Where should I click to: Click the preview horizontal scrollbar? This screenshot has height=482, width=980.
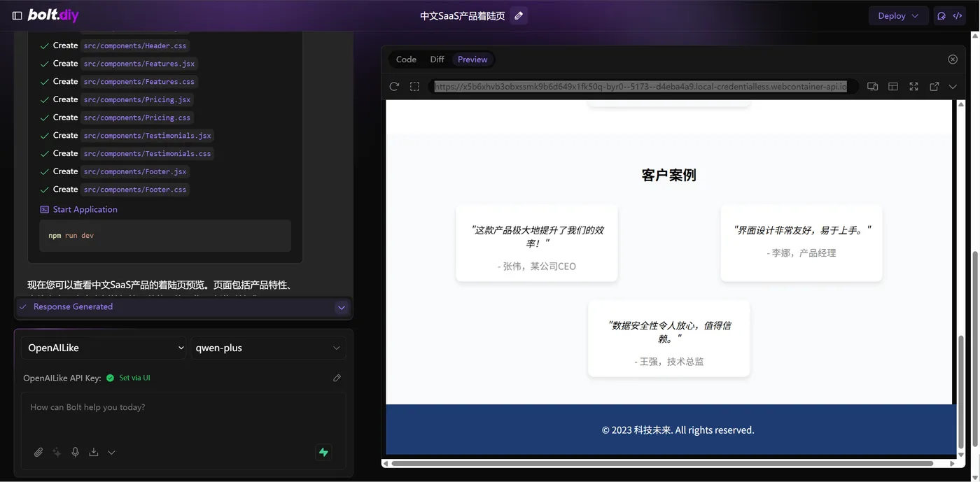point(661,463)
